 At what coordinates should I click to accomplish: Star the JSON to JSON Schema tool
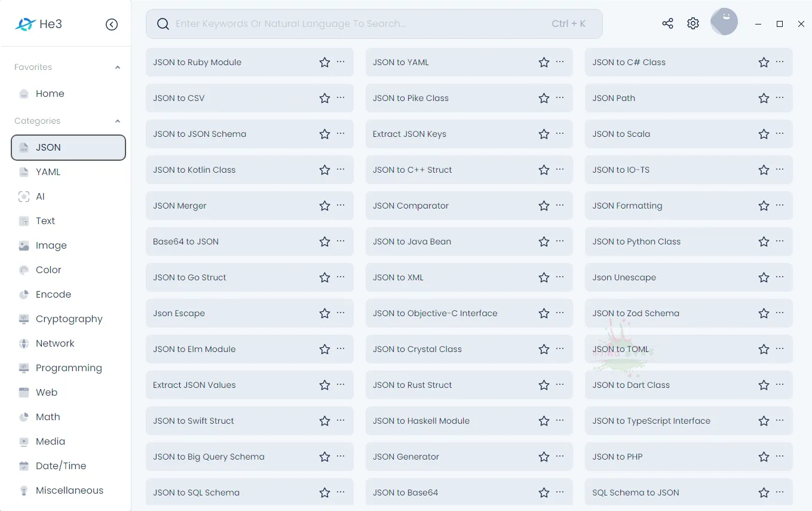pos(324,134)
